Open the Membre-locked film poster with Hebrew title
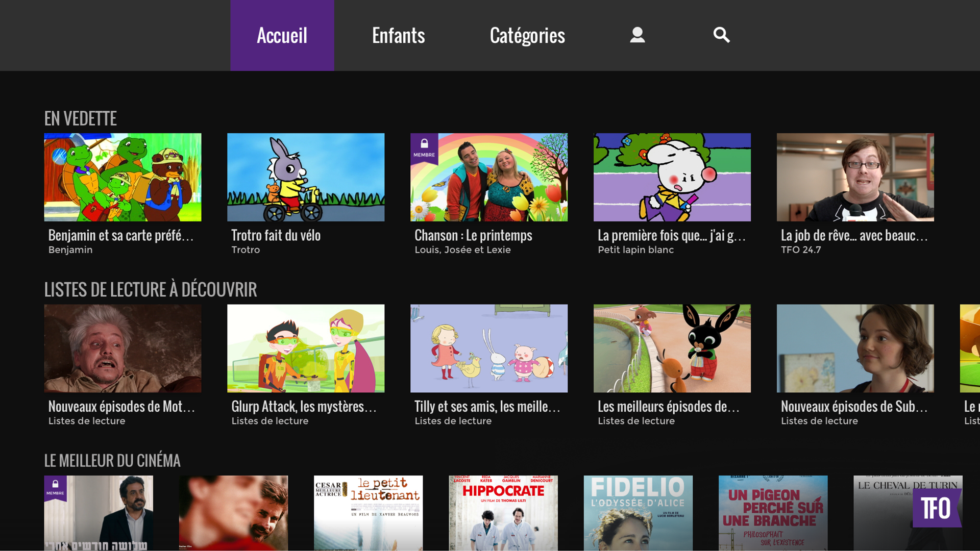Image resolution: width=980 pixels, height=551 pixels. (x=99, y=513)
